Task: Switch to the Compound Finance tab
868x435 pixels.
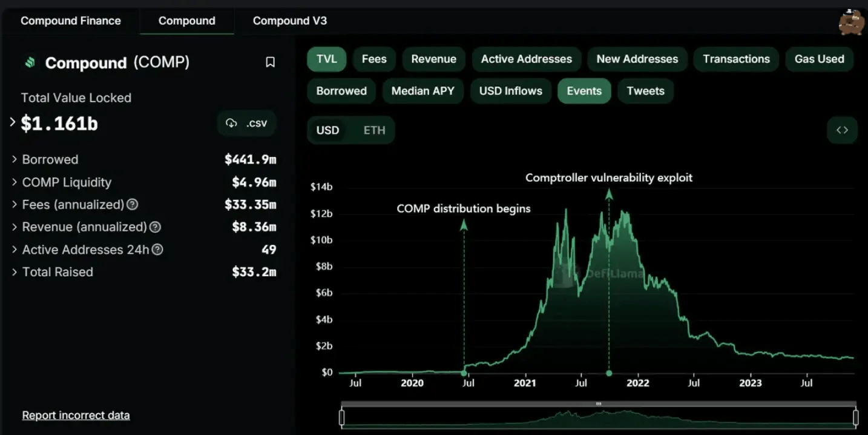Action: pos(71,21)
